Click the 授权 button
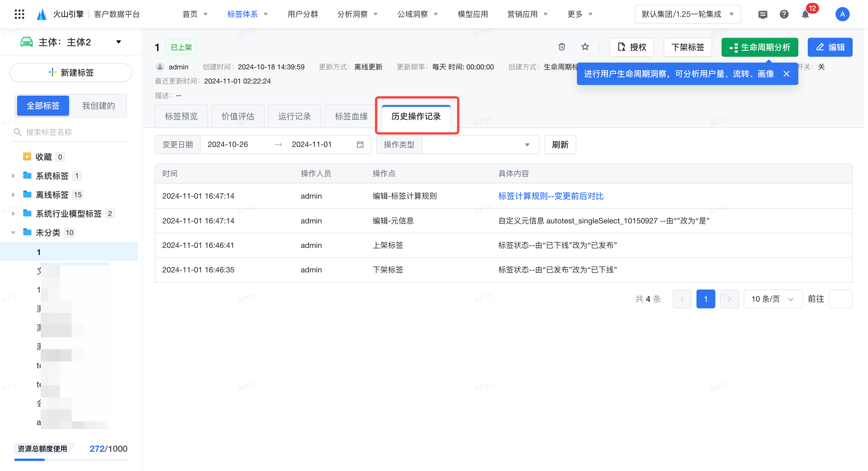 click(x=632, y=47)
